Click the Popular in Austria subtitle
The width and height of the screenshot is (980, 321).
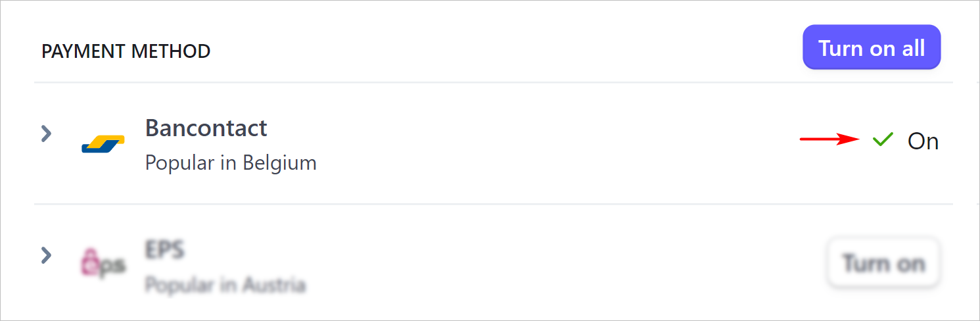[225, 285]
